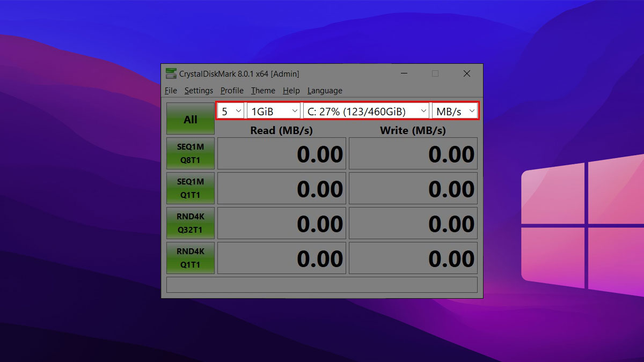Viewport: 644px width, 362px height.
Task: Run the RND4K Q32T1 test
Action: (x=191, y=223)
